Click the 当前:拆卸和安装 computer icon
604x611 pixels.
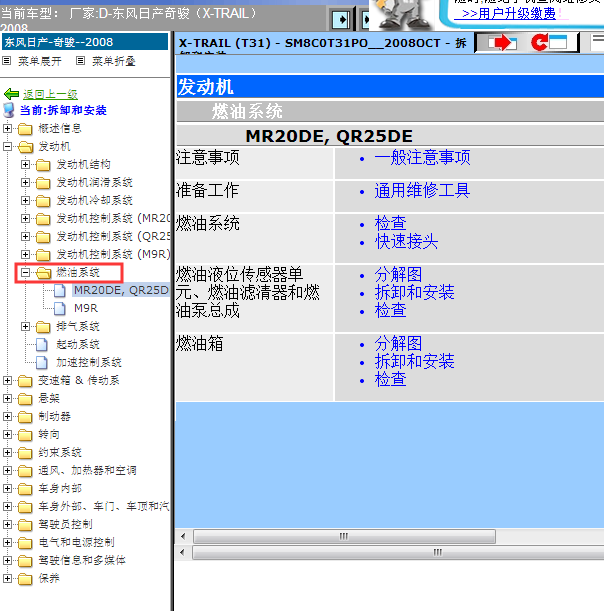click(x=9, y=110)
